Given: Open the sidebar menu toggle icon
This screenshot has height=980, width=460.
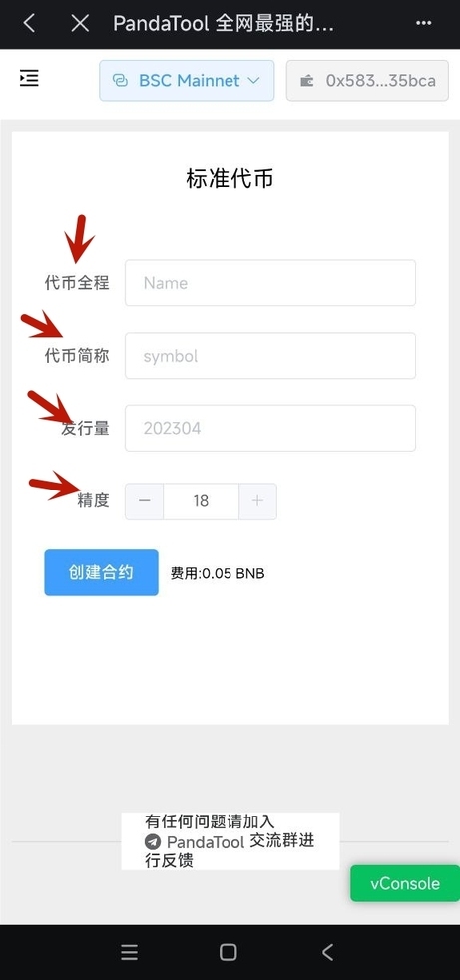Looking at the screenshot, I should [x=29, y=79].
